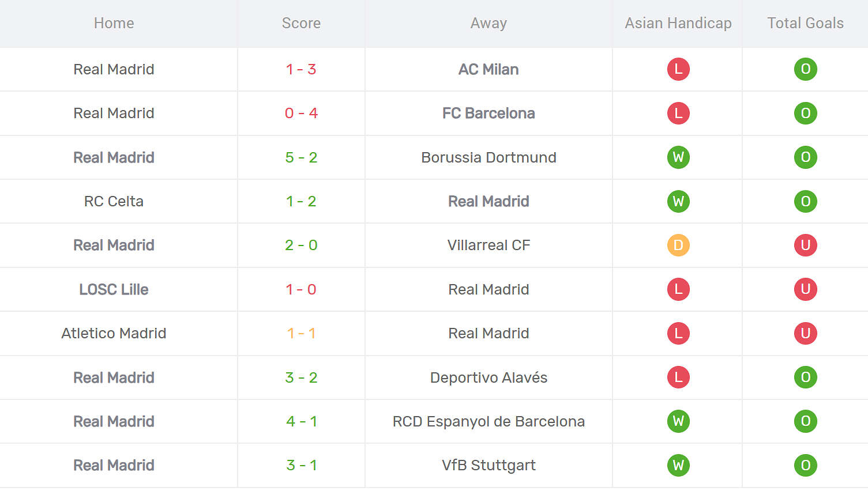Click the Total Goals column header
868x491 pixels.
click(805, 23)
